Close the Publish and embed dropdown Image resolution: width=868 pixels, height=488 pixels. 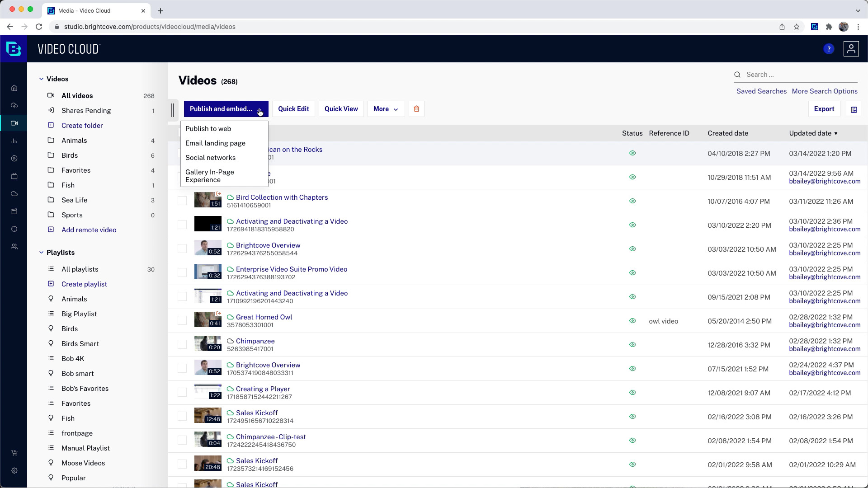click(x=226, y=109)
